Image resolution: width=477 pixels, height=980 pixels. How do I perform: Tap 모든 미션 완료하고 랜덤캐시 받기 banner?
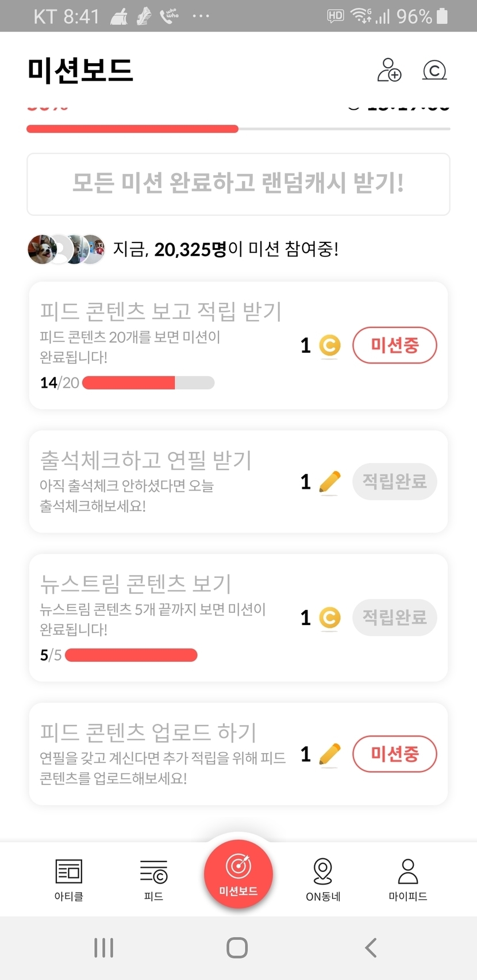coord(238,184)
